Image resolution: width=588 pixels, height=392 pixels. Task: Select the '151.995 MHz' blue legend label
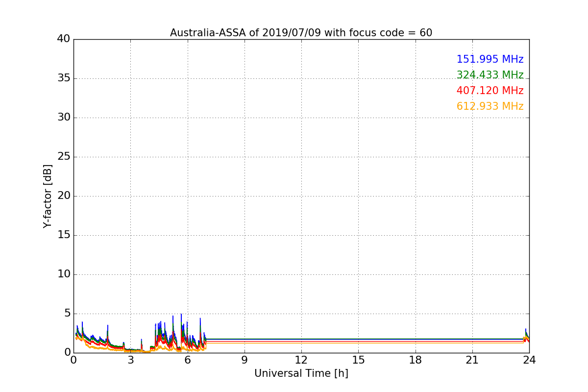[x=490, y=59]
